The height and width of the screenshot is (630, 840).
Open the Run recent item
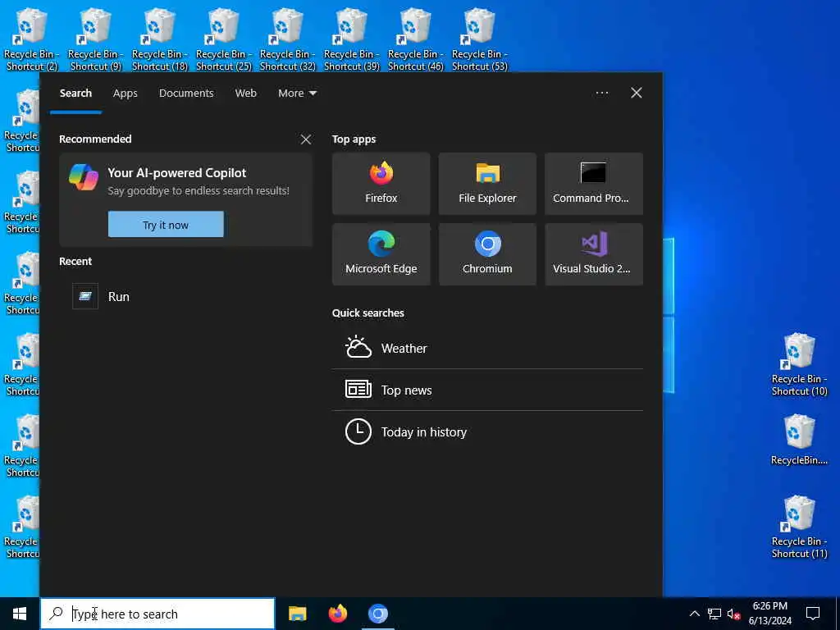(x=185, y=296)
